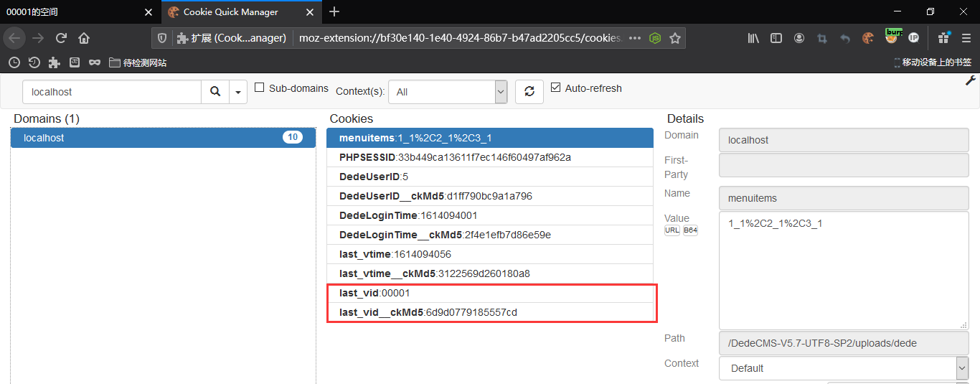The width and height of the screenshot is (980, 384).
Task: Close the 00001的空间 tab
Action: coord(149,11)
